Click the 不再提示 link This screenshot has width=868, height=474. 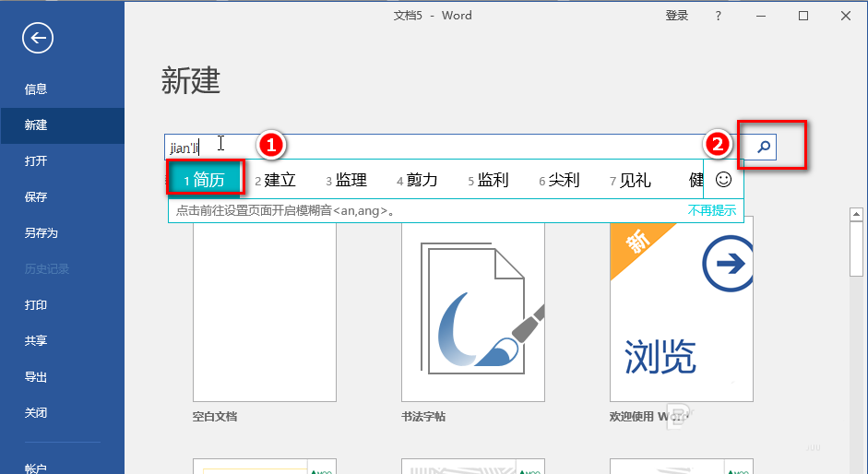tap(712, 210)
